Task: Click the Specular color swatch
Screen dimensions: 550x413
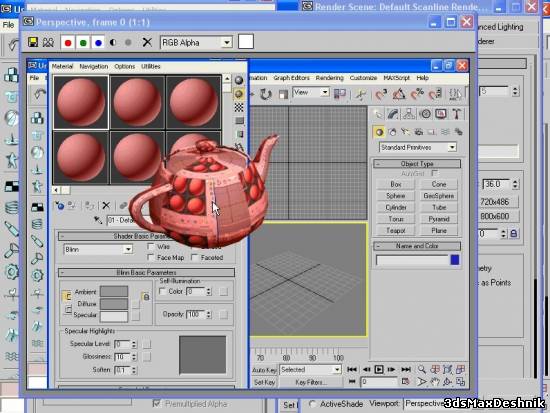Action: pyautogui.click(x=114, y=316)
